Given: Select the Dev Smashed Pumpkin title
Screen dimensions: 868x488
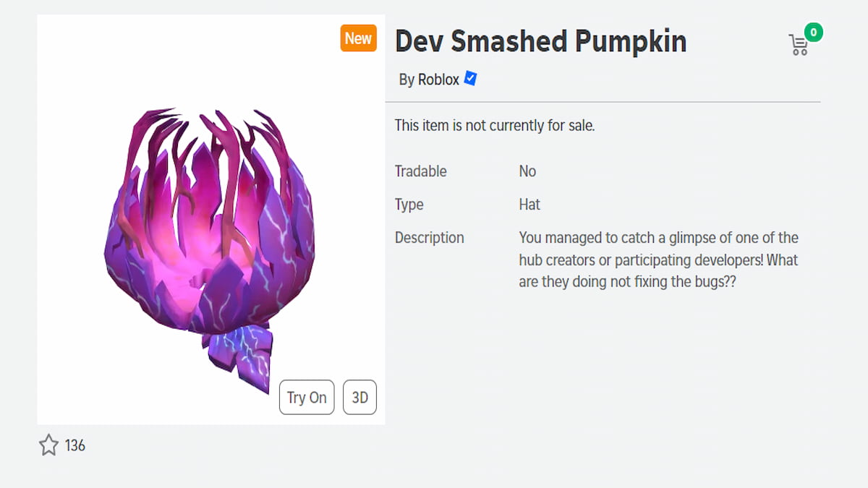Looking at the screenshot, I should [540, 41].
